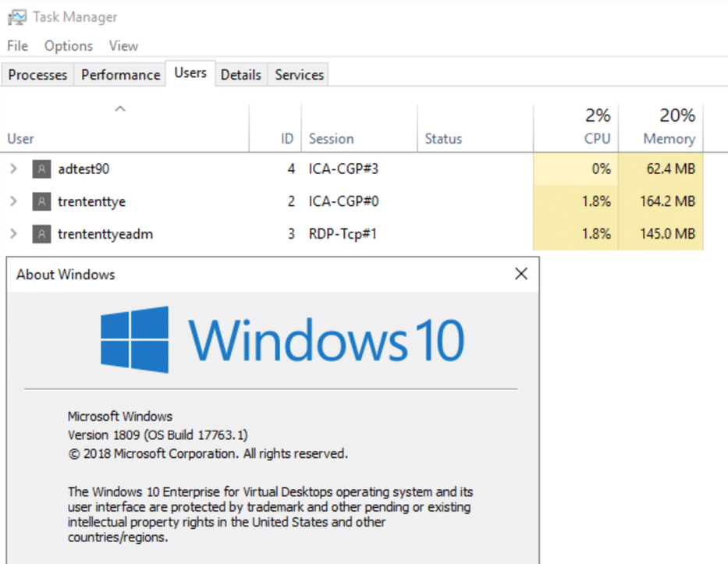Screen dimensions: 728x564
Task: Select the Users tab
Action: pyautogui.click(x=190, y=73)
